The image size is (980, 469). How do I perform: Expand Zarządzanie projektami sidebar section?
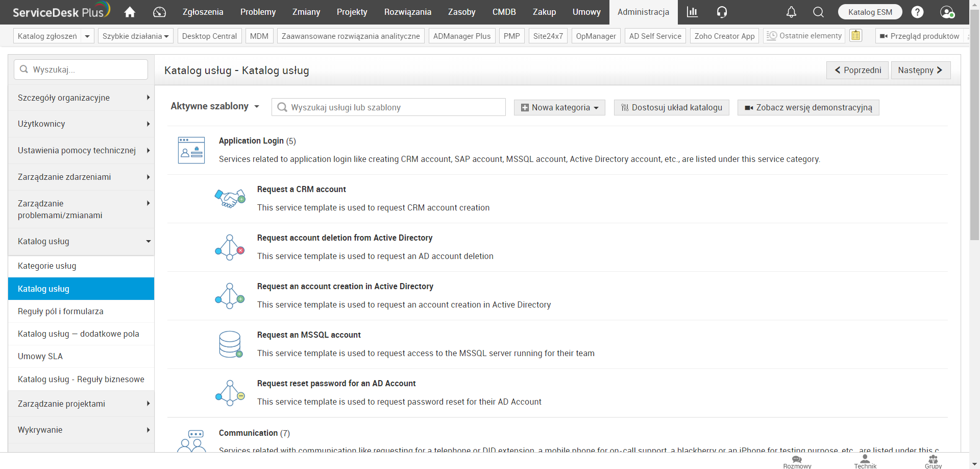[x=81, y=404]
